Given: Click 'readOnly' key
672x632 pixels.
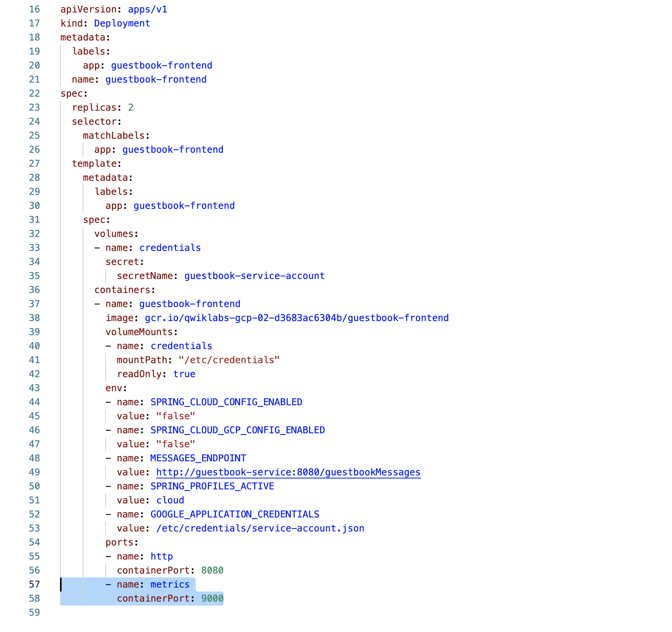Looking at the screenshot, I should [x=139, y=374].
